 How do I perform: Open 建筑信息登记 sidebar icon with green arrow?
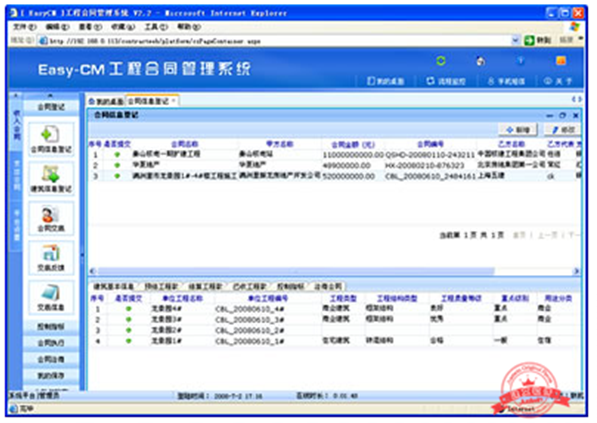click(51, 179)
